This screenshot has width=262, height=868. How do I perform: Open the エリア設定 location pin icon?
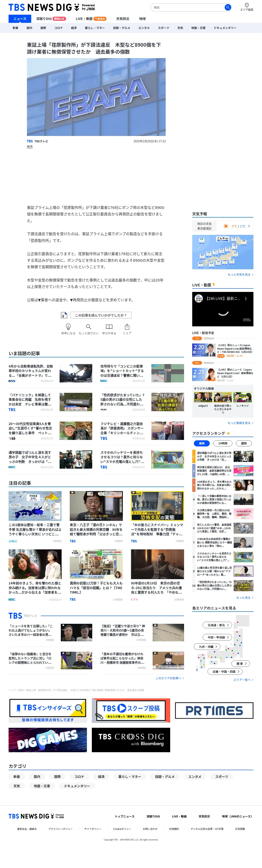246,5
